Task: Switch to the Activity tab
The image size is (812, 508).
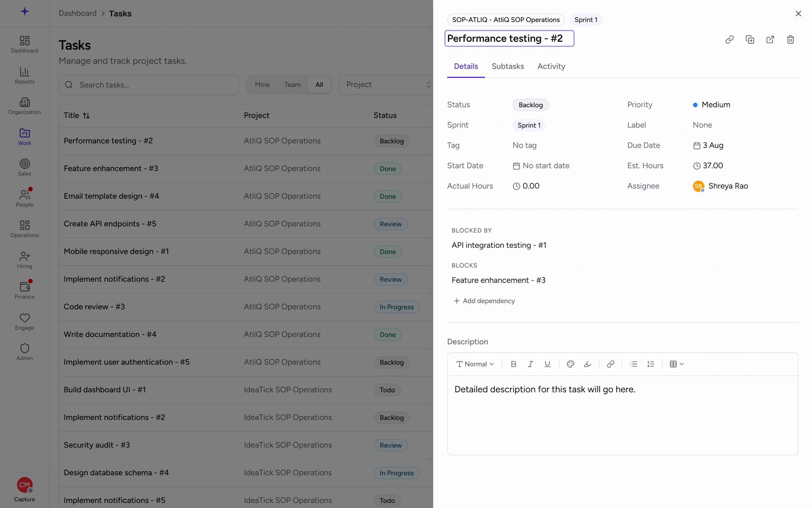Action: point(551,66)
